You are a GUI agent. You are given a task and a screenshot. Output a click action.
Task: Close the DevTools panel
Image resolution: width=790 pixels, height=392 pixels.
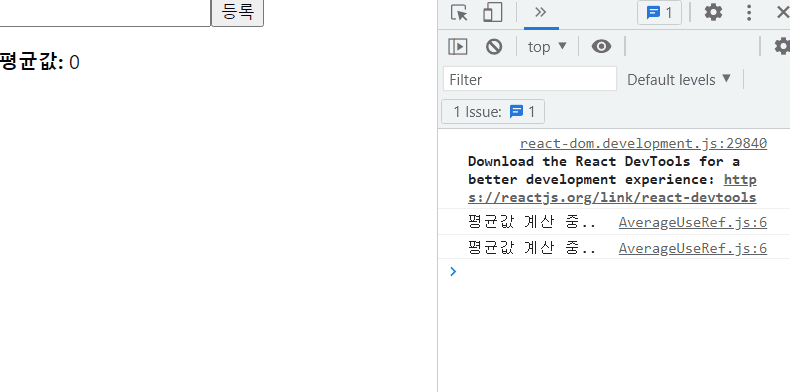pos(782,13)
